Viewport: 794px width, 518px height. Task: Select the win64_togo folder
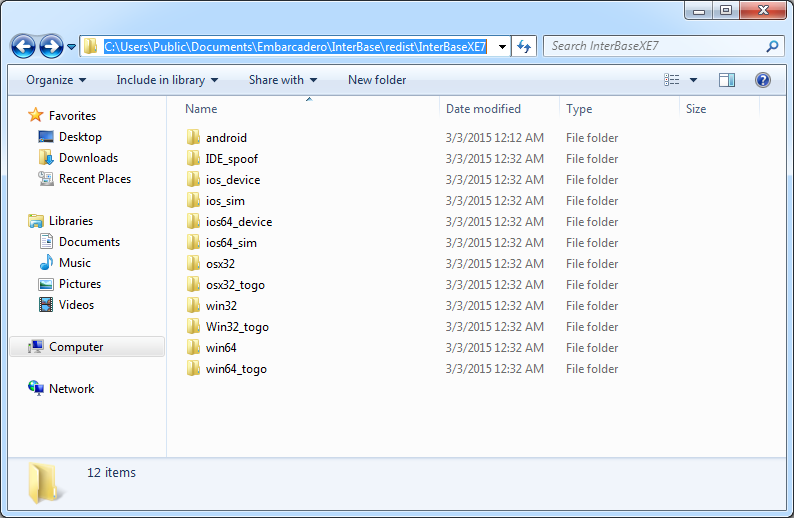236,369
